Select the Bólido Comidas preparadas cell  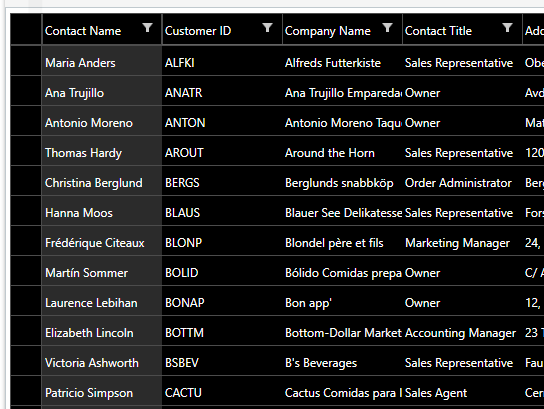[342, 271]
